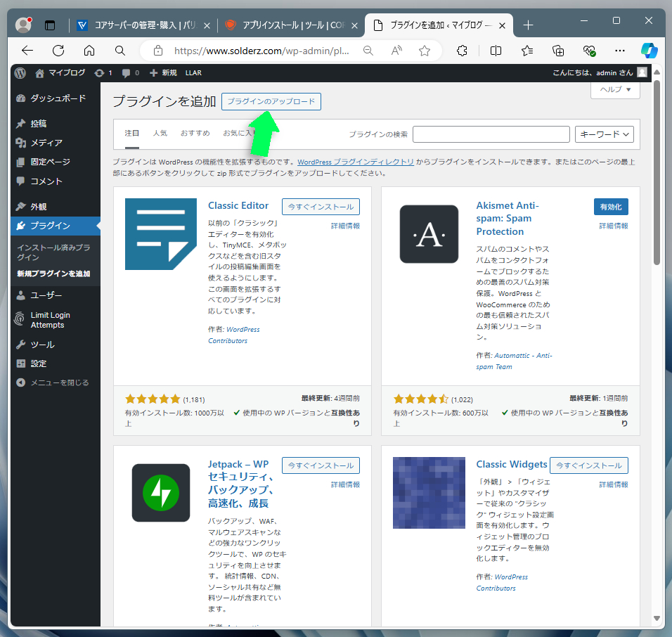This screenshot has height=637, width=672.
Task: Open the キーワード search type dropdown
Action: [x=605, y=134]
